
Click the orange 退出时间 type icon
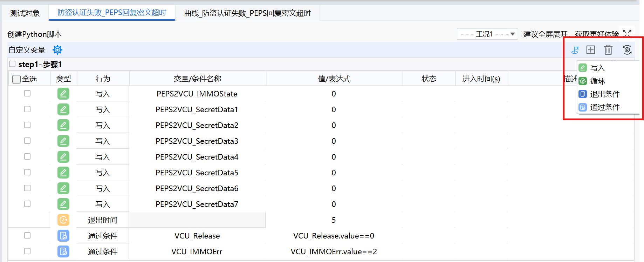point(63,220)
